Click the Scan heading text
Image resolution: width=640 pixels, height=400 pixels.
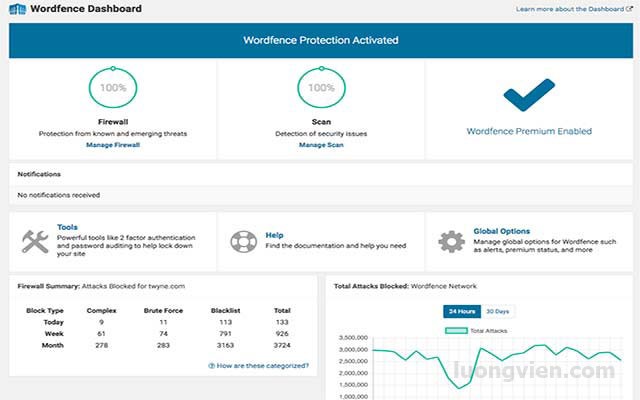click(x=321, y=122)
